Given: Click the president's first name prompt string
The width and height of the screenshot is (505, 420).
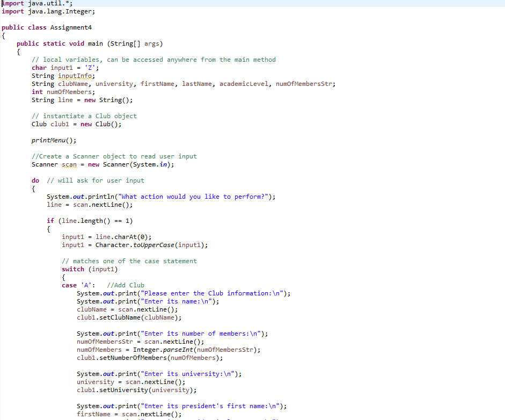Looking at the screenshot, I should pos(172,405).
